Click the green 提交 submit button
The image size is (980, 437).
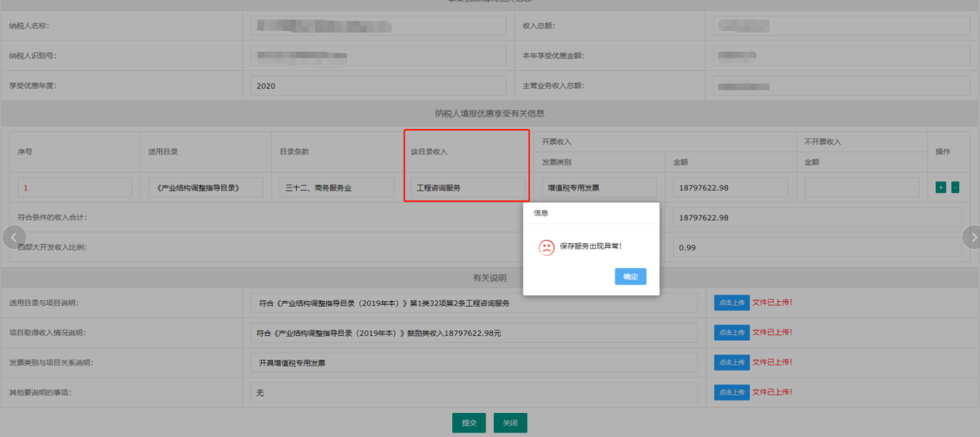pyautogui.click(x=469, y=422)
